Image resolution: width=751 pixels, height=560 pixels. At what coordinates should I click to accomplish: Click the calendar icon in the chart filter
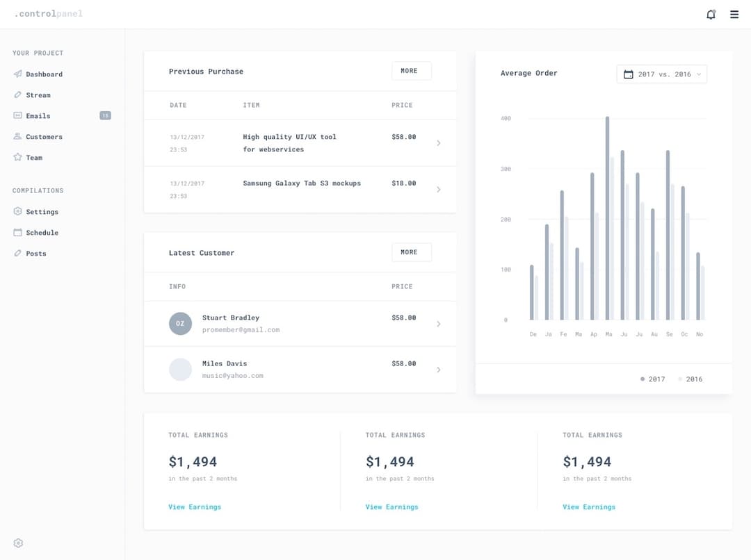(627, 74)
